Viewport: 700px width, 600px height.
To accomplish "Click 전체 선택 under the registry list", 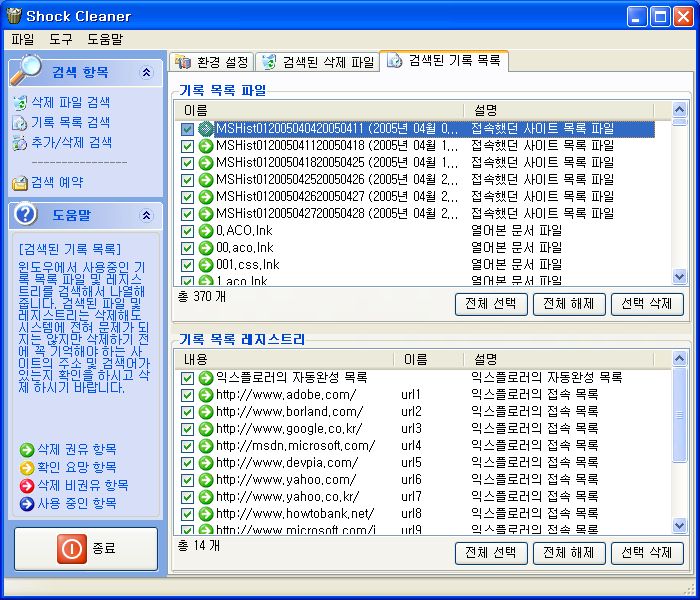I will (491, 554).
